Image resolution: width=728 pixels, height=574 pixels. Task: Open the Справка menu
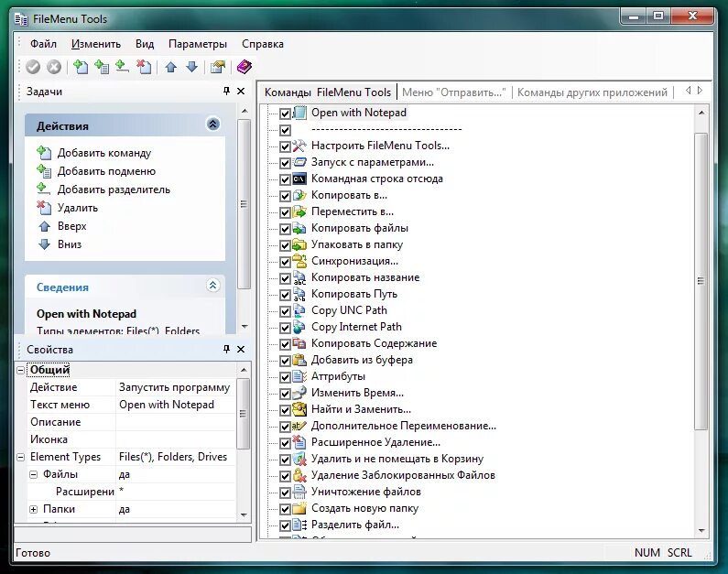pos(262,44)
